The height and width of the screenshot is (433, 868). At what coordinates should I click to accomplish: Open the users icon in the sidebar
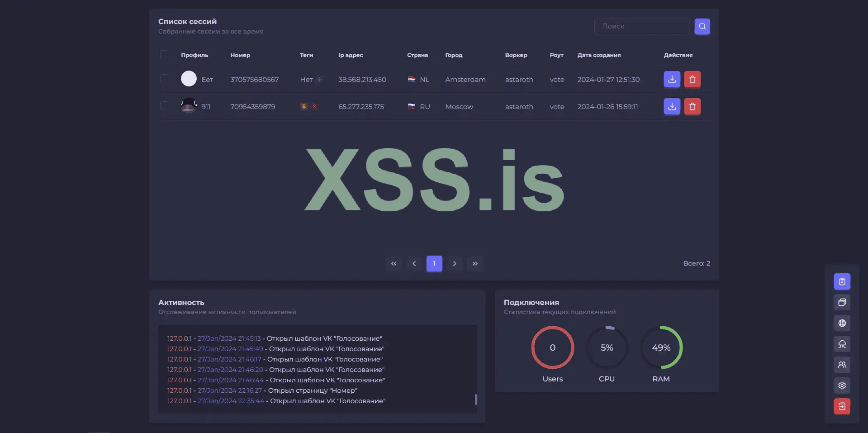coord(842,365)
